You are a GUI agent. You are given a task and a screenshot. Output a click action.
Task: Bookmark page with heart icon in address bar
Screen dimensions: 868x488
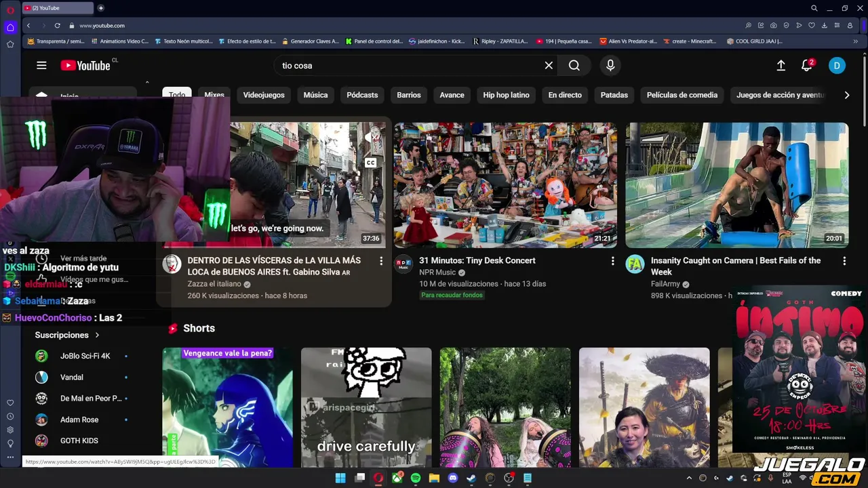pos(812,25)
